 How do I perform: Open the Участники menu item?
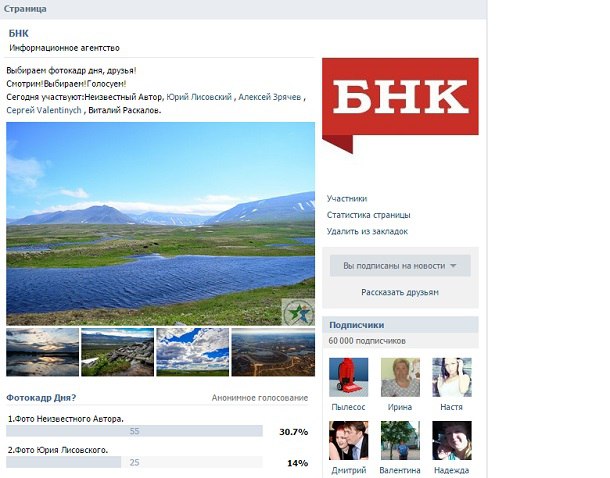point(347,198)
